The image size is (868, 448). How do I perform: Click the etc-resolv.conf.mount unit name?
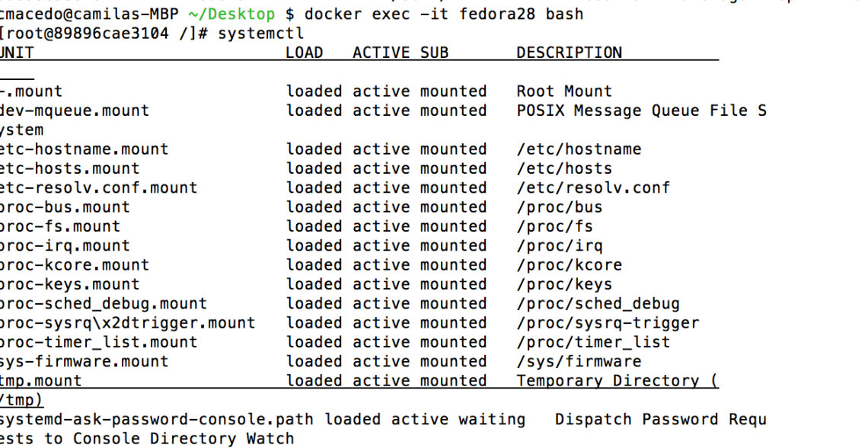[98, 187]
